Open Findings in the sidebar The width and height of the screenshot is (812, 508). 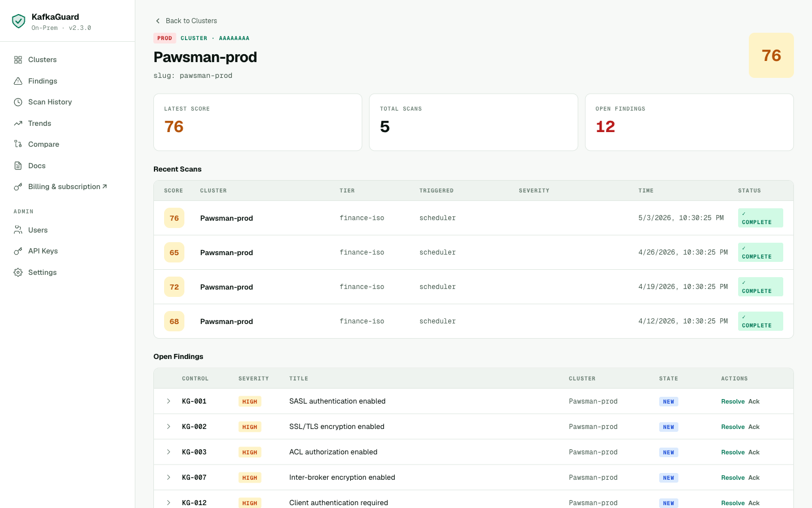point(68,81)
